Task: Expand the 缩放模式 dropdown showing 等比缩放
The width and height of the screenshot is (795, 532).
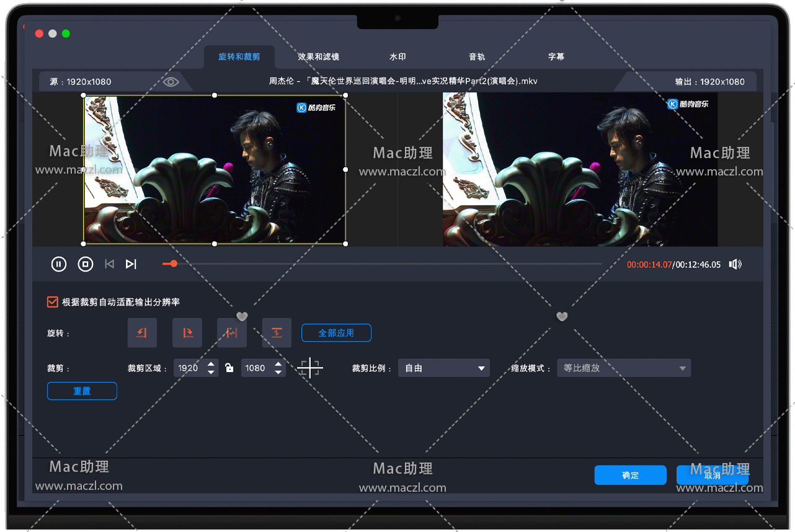Action: [x=623, y=368]
